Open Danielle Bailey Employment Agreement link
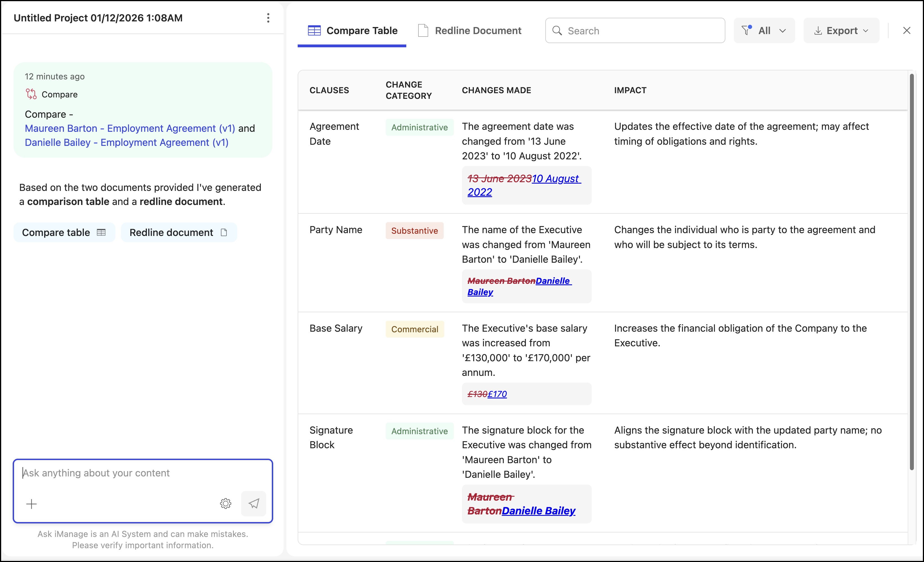The width and height of the screenshot is (924, 562). (126, 142)
